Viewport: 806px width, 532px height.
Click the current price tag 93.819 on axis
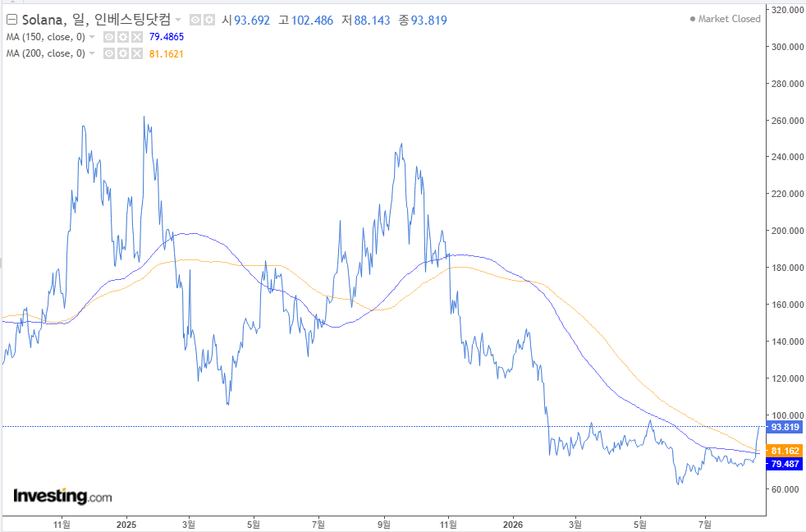click(785, 427)
